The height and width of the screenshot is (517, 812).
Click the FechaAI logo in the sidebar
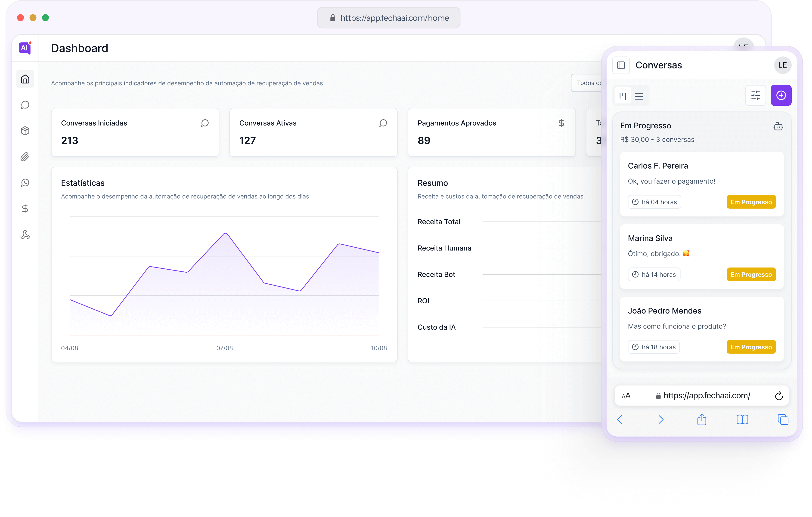point(25,48)
